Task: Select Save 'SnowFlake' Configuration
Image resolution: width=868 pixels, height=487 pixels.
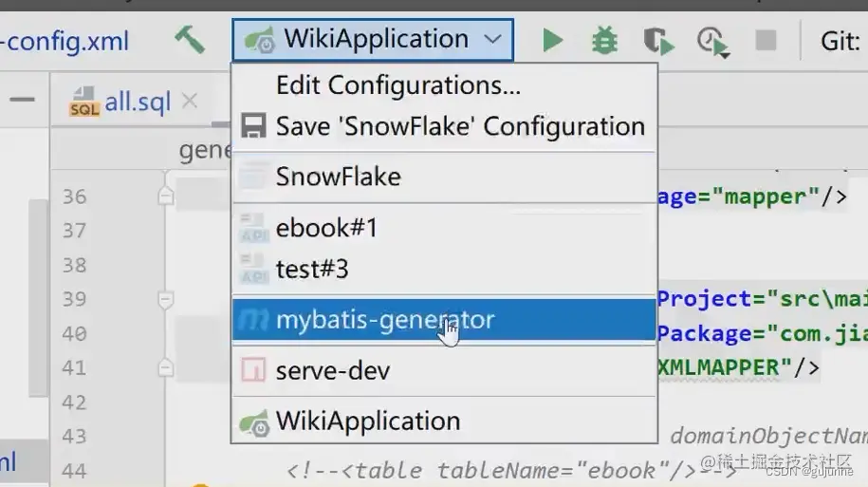Action: click(x=445, y=126)
